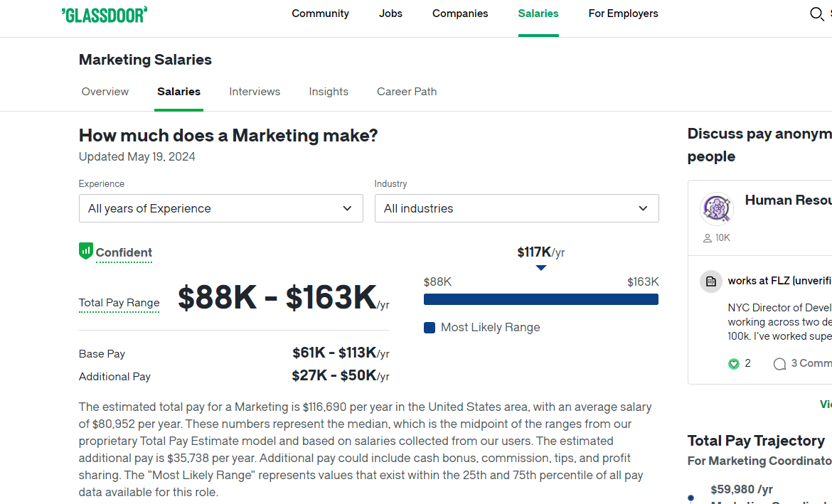The image size is (832, 504).
Task: Go to Companies in top navigation
Action: [x=460, y=14]
